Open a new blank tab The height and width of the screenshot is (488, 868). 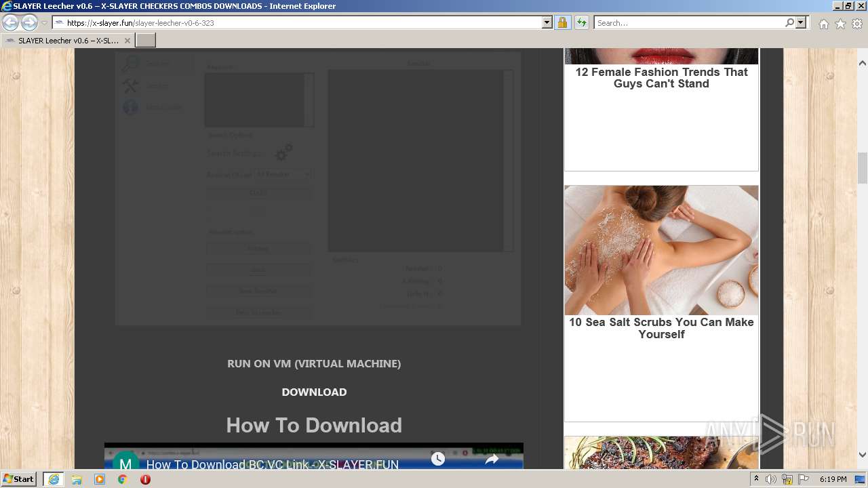146,41
